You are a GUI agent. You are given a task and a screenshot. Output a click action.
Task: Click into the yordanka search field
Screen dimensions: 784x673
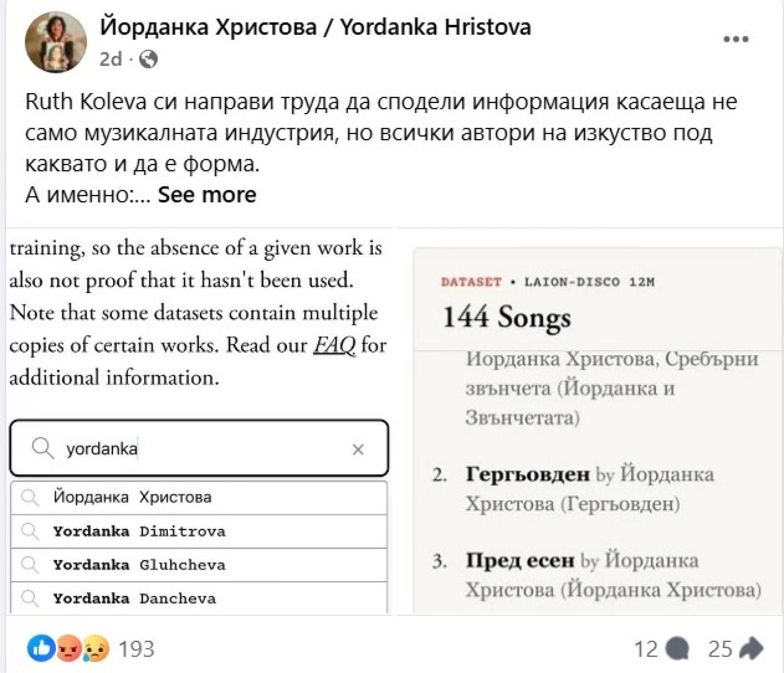tap(199, 449)
